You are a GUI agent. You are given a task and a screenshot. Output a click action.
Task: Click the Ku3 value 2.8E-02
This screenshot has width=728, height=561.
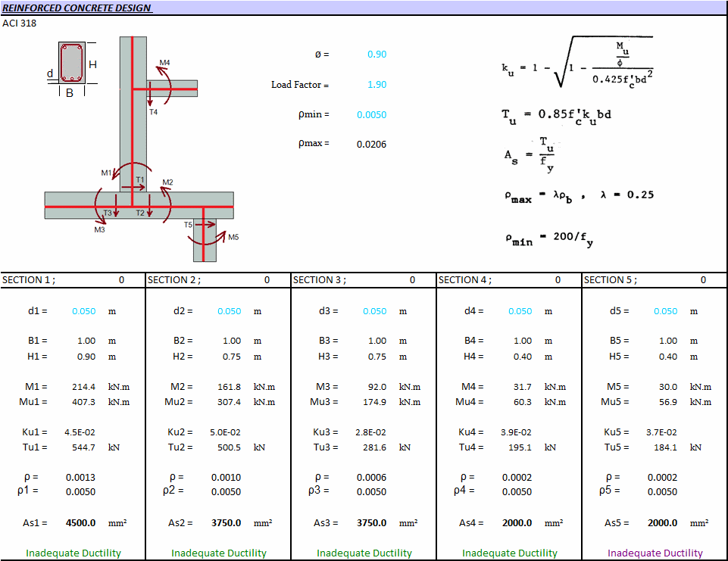[370, 432]
